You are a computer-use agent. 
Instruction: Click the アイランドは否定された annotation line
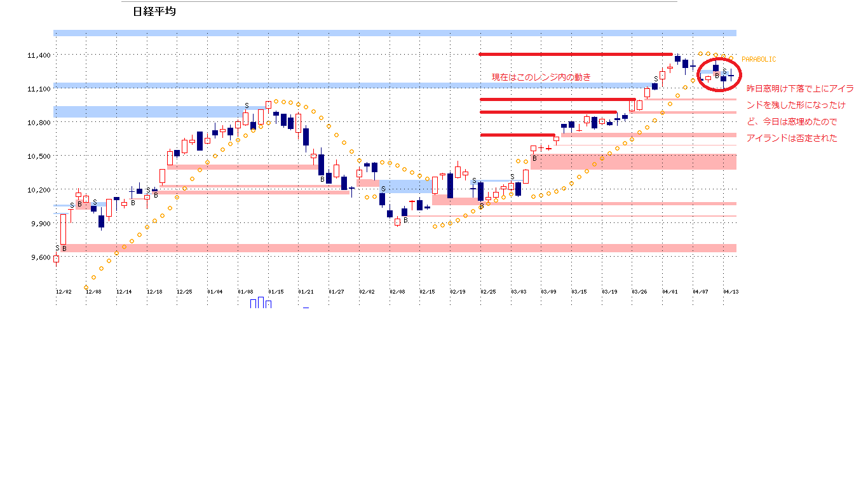click(x=792, y=138)
